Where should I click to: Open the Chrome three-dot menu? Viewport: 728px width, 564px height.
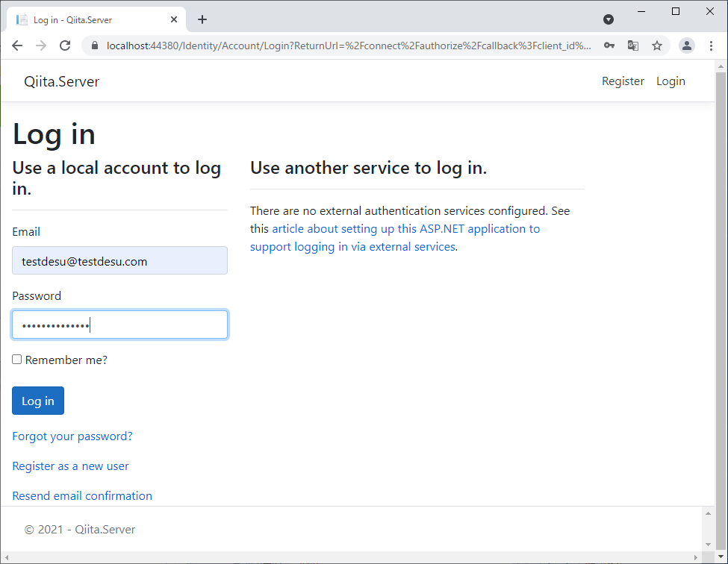point(711,46)
